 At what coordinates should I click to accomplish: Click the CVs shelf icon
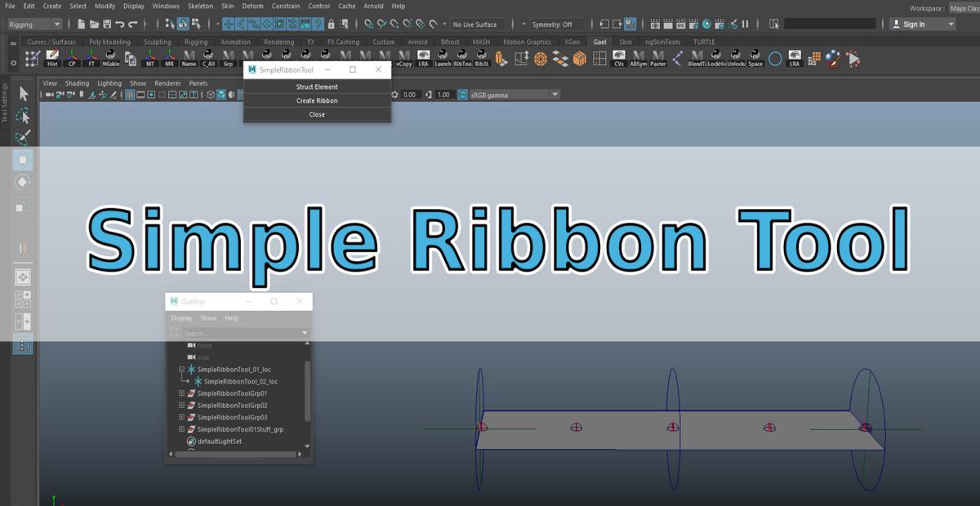[x=619, y=58]
